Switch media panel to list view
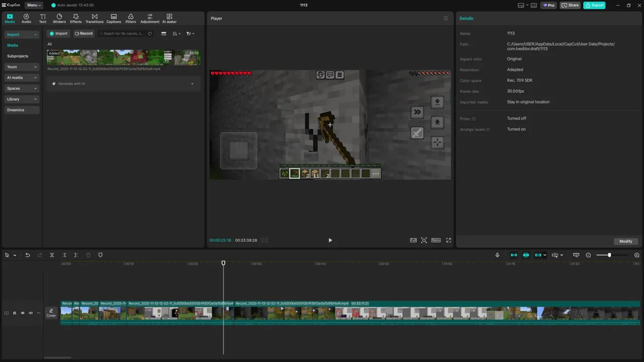Screen dimensions: 644x362 [164, 34]
